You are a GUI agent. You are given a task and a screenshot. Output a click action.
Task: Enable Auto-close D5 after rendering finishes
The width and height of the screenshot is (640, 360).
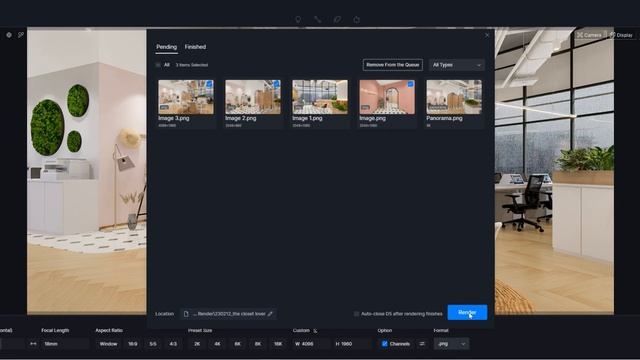[356, 314]
